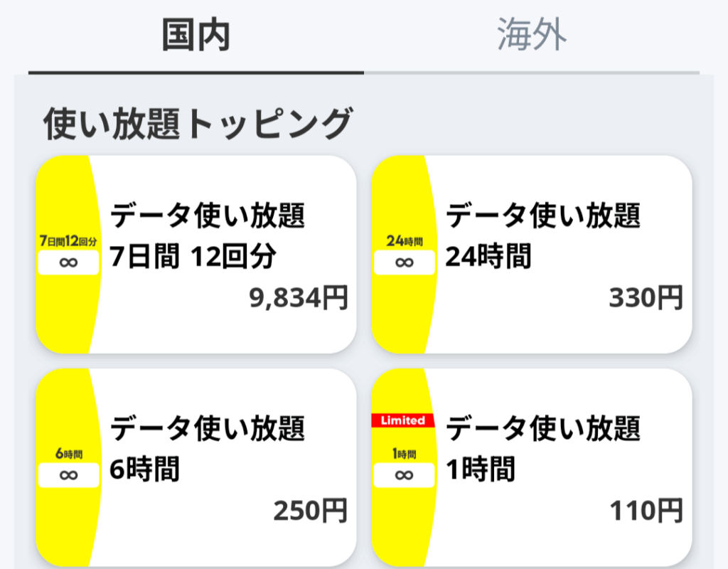Click the infinity icon on 7日間12回分 card

pos(69,263)
